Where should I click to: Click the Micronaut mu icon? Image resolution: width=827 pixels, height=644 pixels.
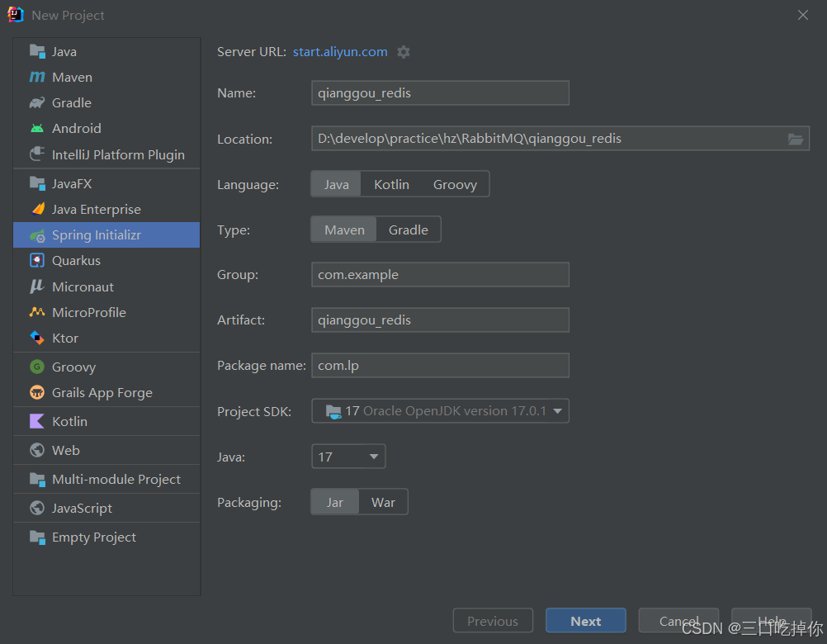pos(37,286)
